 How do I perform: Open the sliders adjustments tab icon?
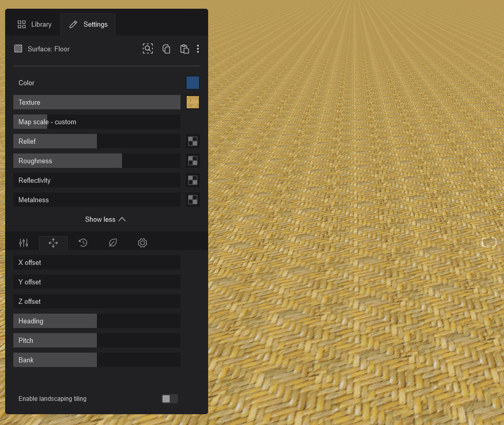pos(24,243)
